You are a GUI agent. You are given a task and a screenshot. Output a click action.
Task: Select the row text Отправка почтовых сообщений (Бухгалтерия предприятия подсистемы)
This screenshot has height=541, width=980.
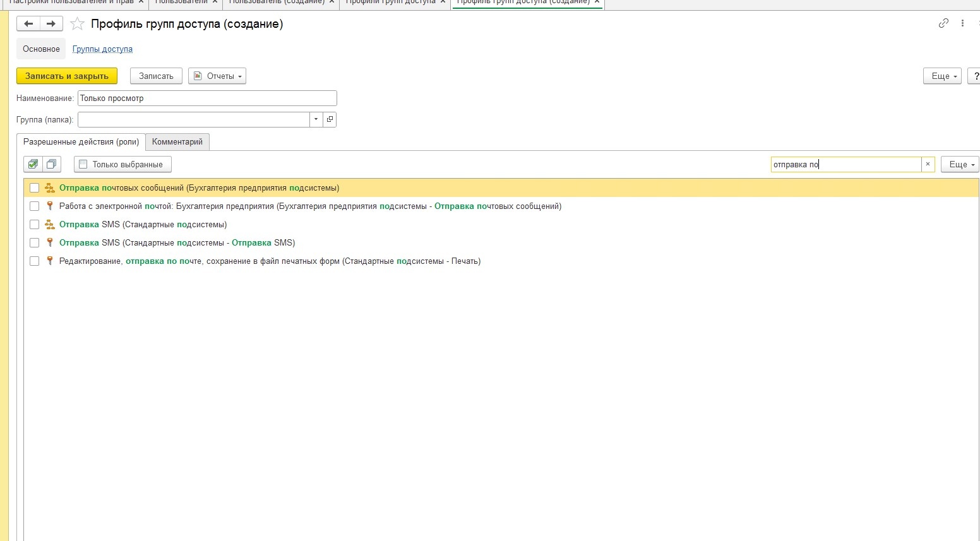point(199,187)
